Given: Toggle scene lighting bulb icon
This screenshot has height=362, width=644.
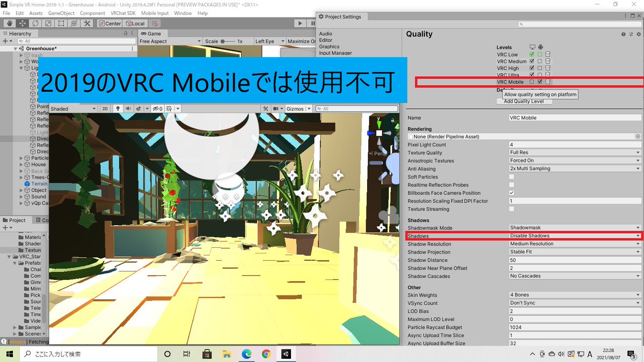Looking at the screenshot, I should (118, 109).
